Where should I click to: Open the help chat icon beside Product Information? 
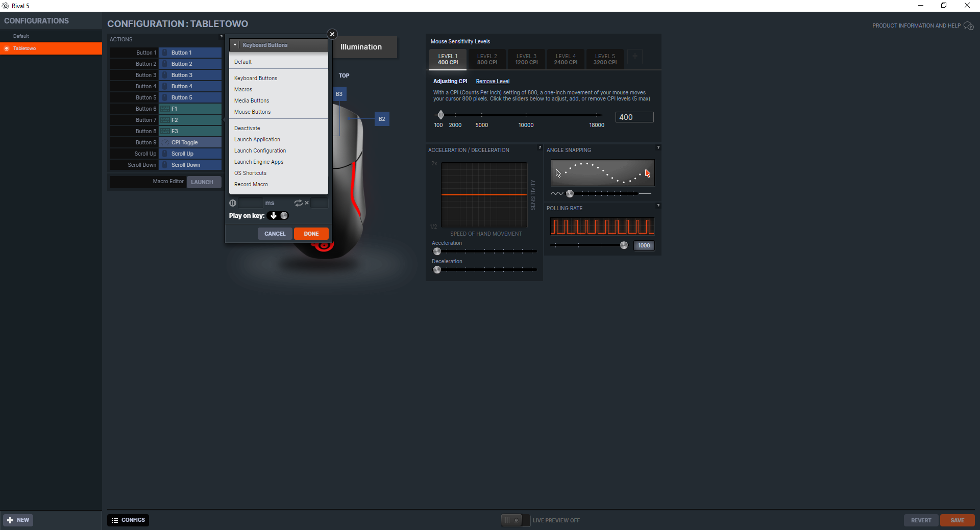point(968,26)
